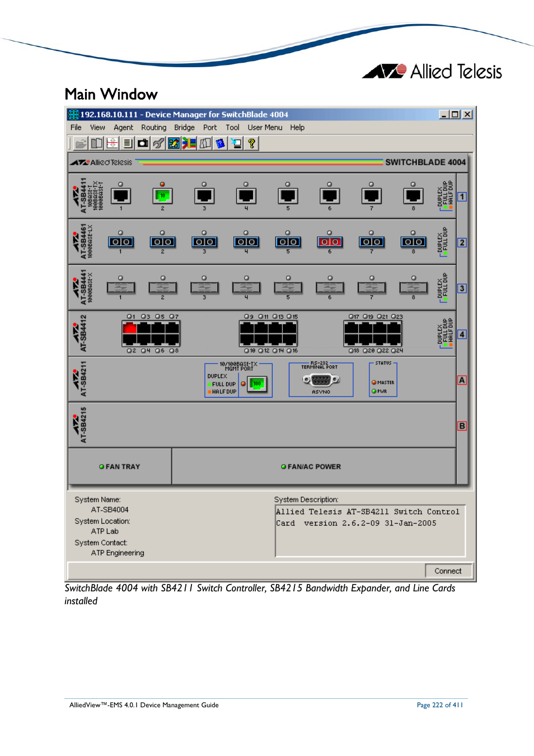Click the blue book toolbar icon

[221, 143]
